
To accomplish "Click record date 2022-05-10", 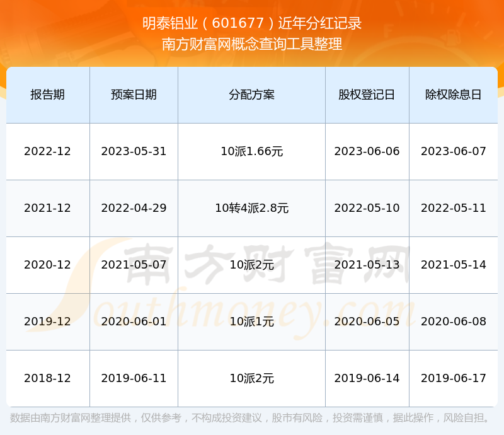I will tap(367, 208).
